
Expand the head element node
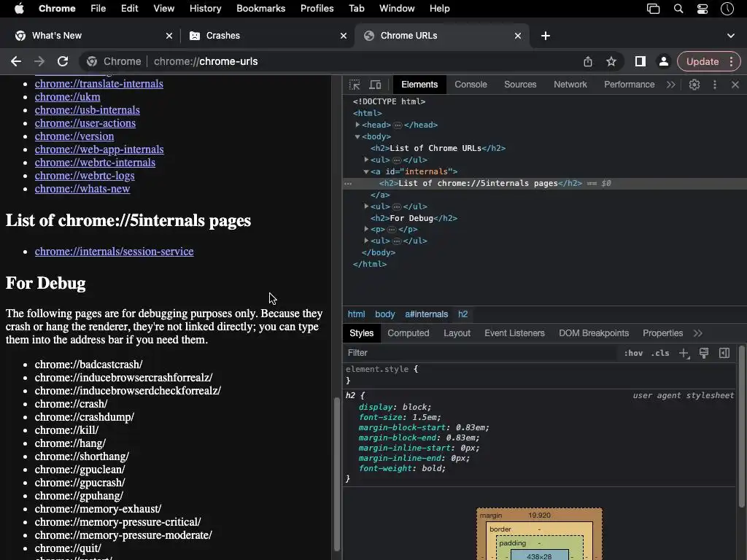click(x=357, y=125)
